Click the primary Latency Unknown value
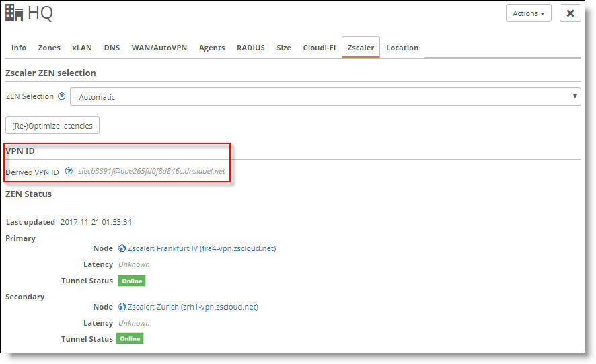 [x=134, y=264]
